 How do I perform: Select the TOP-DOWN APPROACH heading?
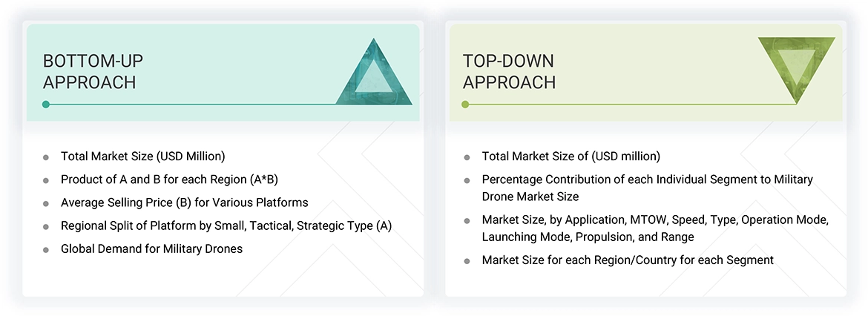(509, 71)
